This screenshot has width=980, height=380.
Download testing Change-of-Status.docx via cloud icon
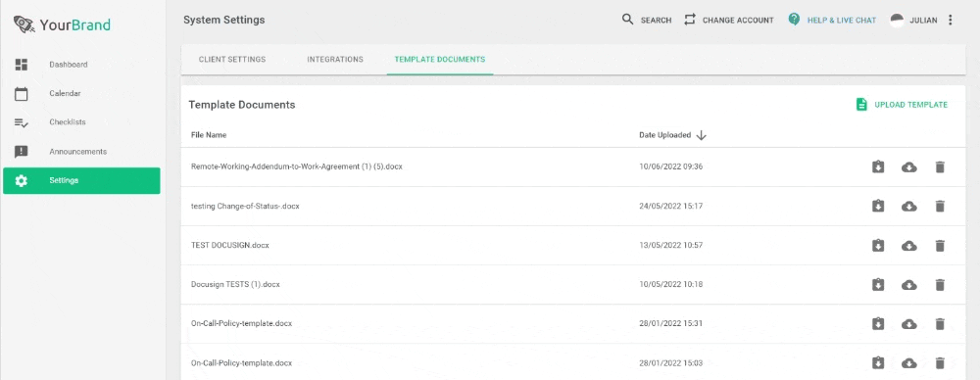[x=909, y=207]
